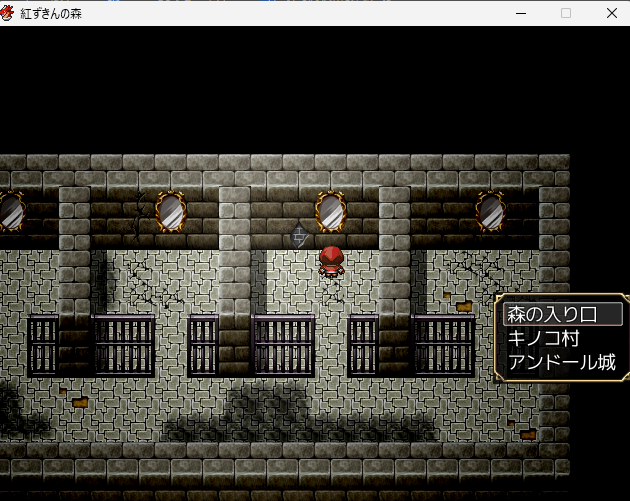Click the game icon in the title bar
The height and width of the screenshot is (501, 630).
pos(9,13)
